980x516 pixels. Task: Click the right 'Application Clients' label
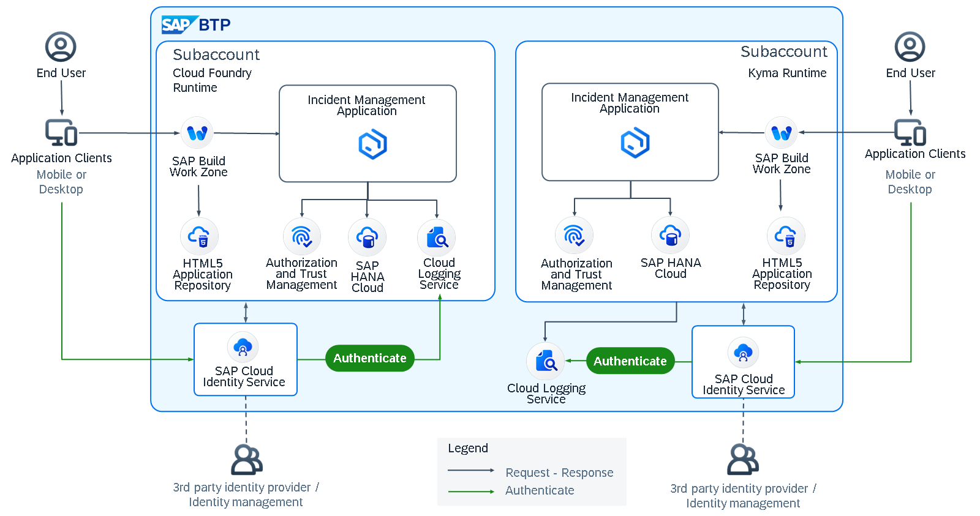(x=915, y=154)
